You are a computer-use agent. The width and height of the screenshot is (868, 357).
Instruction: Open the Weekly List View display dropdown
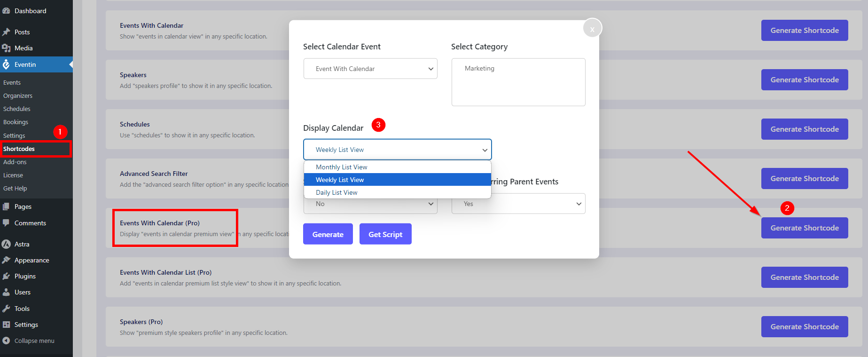(x=398, y=150)
